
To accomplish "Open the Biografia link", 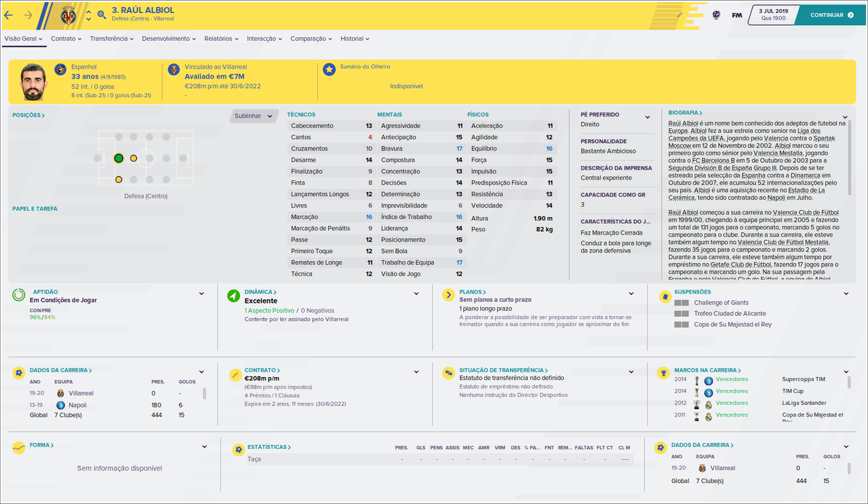I will [686, 113].
